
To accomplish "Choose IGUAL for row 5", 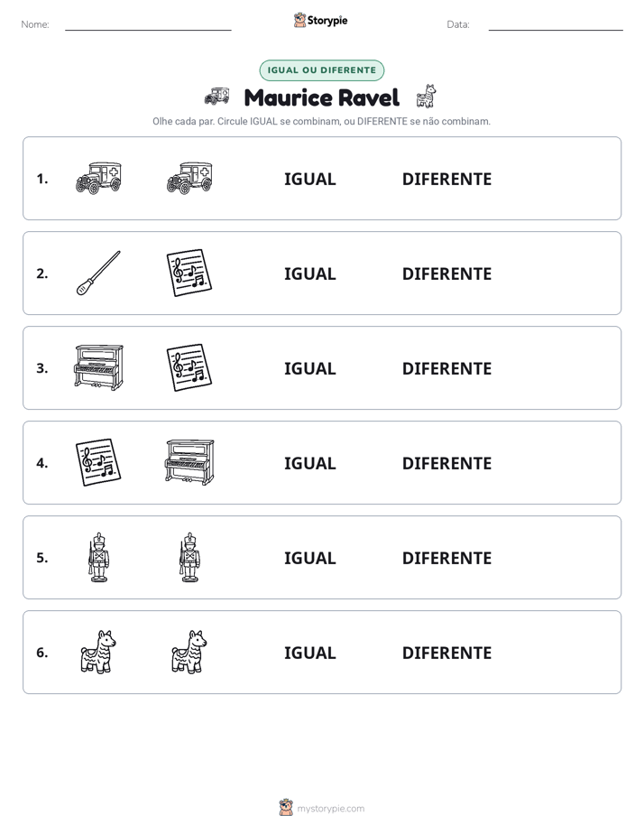I will click(x=309, y=558).
